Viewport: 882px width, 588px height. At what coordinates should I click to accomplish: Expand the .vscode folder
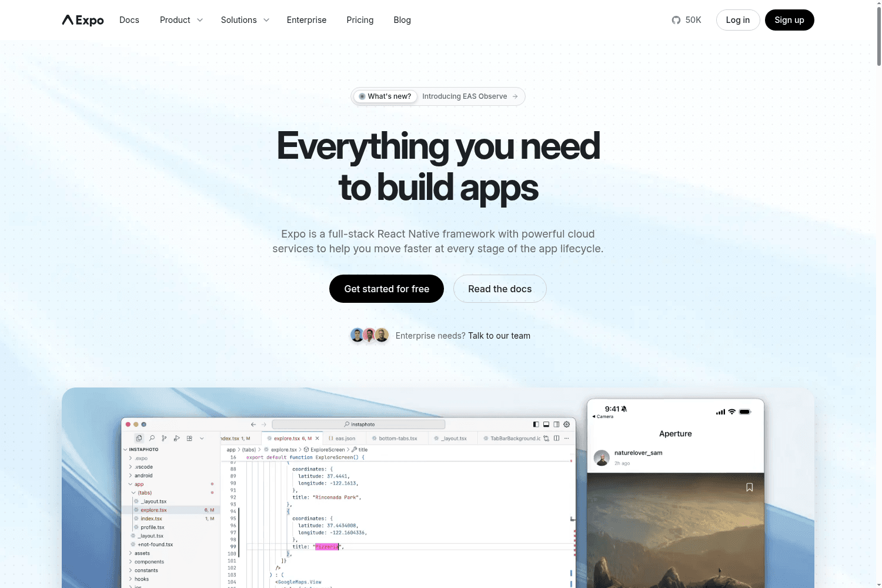131,467
